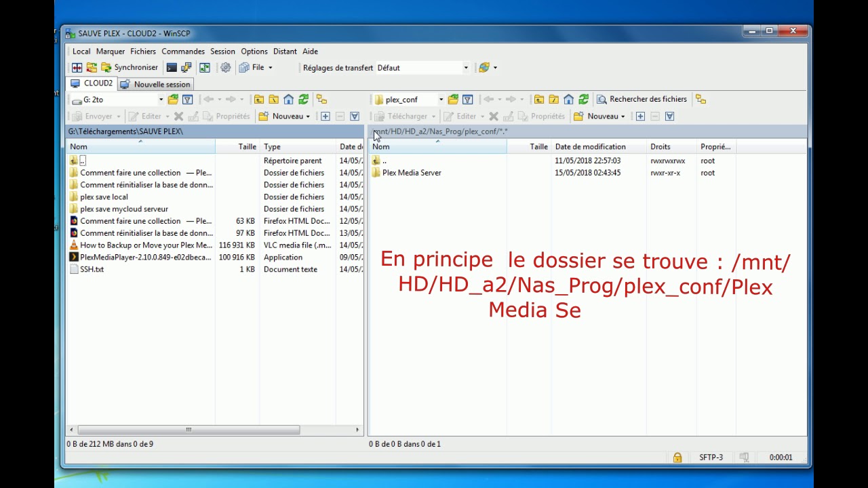Refresh the remote panel
Image resolution: width=868 pixels, height=488 pixels.
[x=584, y=100]
